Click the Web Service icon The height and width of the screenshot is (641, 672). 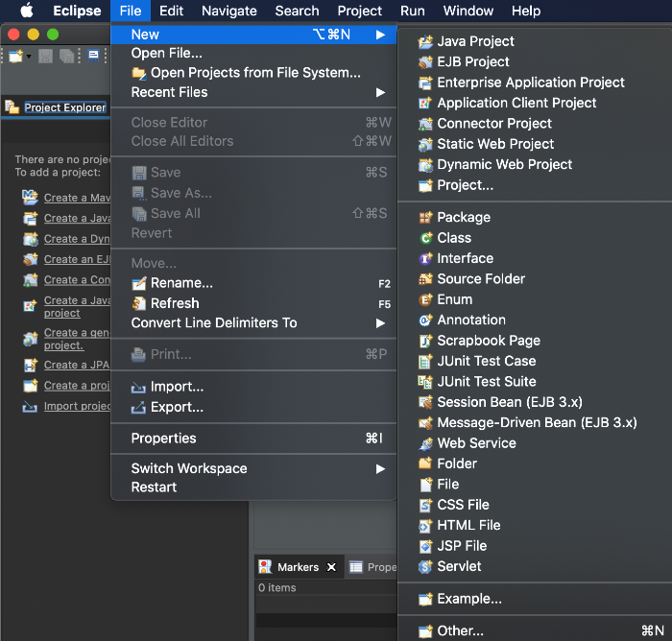(x=425, y=443)
